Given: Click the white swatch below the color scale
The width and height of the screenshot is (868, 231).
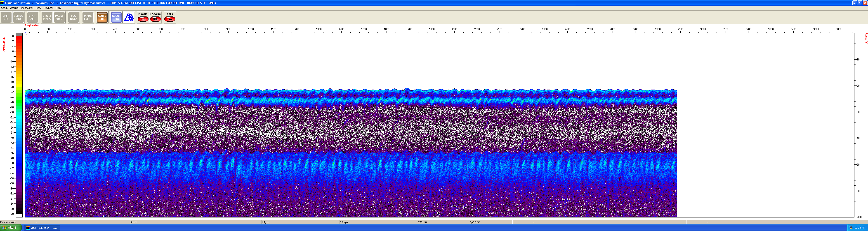Looking at the screenshot, I should point(19,215).
